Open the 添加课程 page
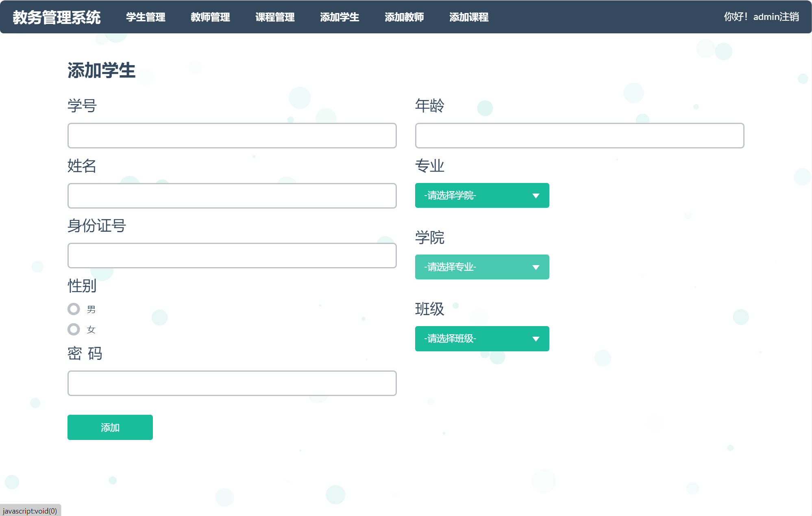This screenshot has height=516, width=812. pyautogui.click(x=469, y=17)
